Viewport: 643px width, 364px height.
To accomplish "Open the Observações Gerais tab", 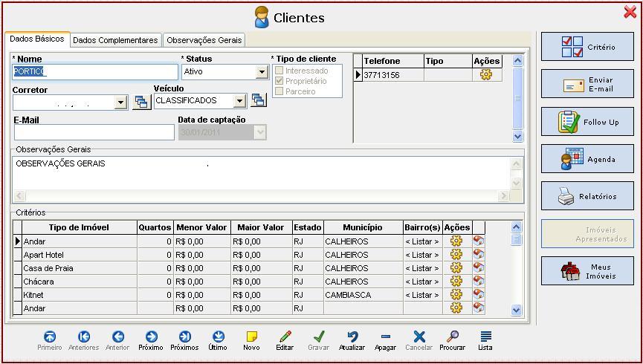I will coord(204,40).
